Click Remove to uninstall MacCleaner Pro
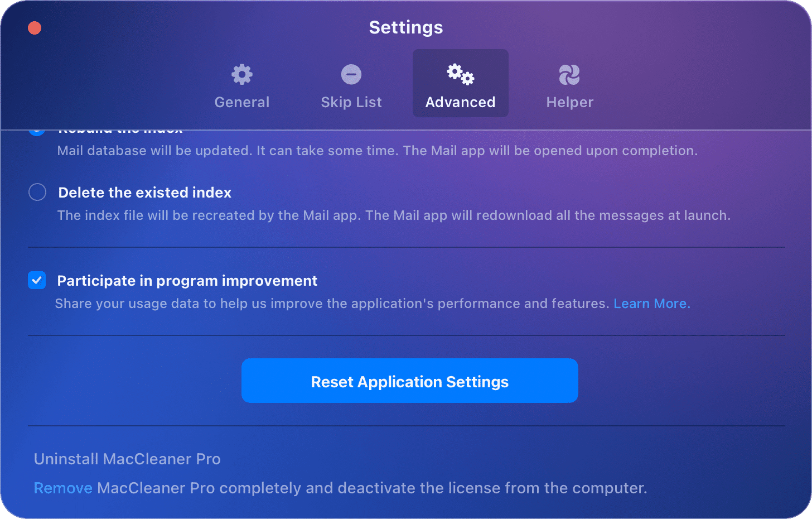The width and height of the screenshot is (812, 519). [x=63, y=487]
